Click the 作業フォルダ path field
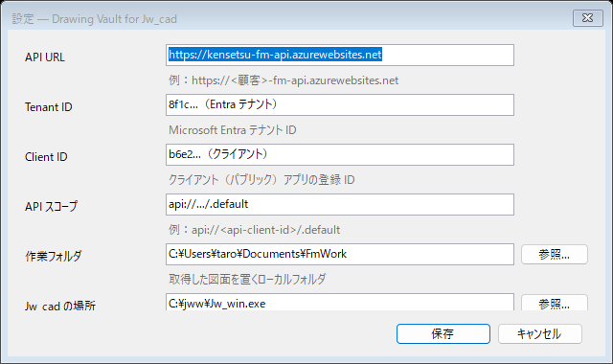 pos(340,254)
